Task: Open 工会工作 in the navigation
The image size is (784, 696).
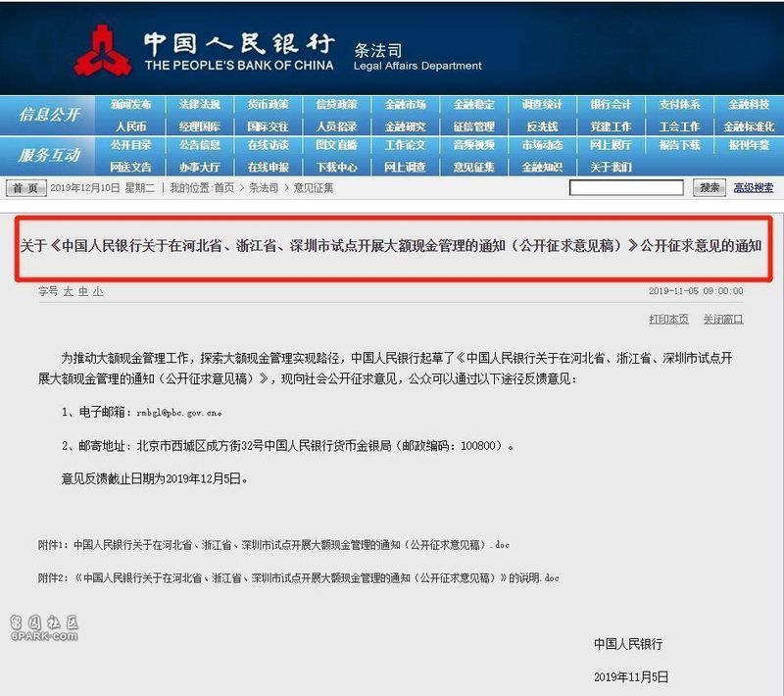Action: 679,126
